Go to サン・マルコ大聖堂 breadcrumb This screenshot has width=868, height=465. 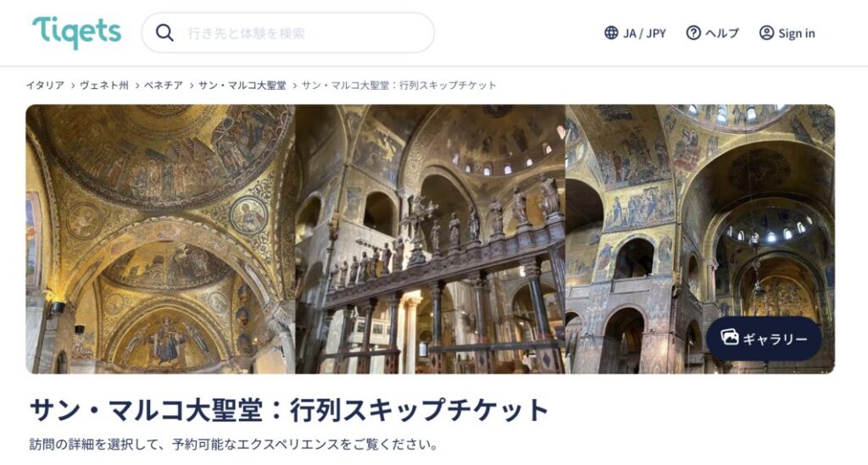point(242,86)
